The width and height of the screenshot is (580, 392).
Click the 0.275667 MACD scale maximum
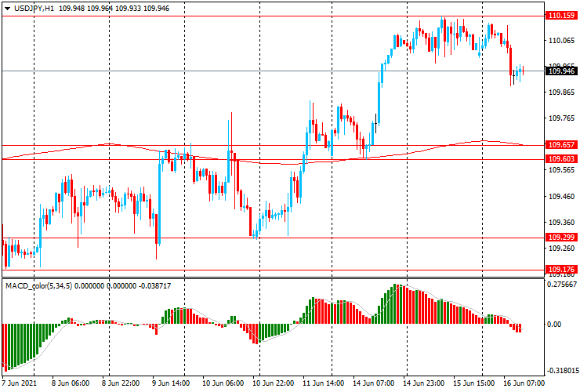coord(562,285)
